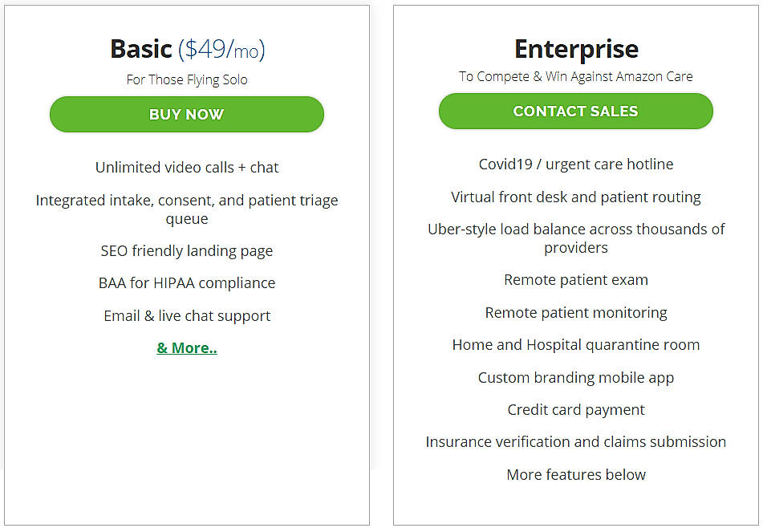Open the '& More..' link
This screenshot has width=763, height=532.
(186, 347)
